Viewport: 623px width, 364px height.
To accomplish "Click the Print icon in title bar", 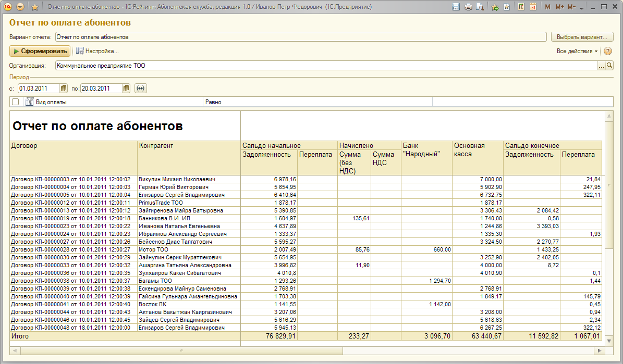I will coord(468,7).
